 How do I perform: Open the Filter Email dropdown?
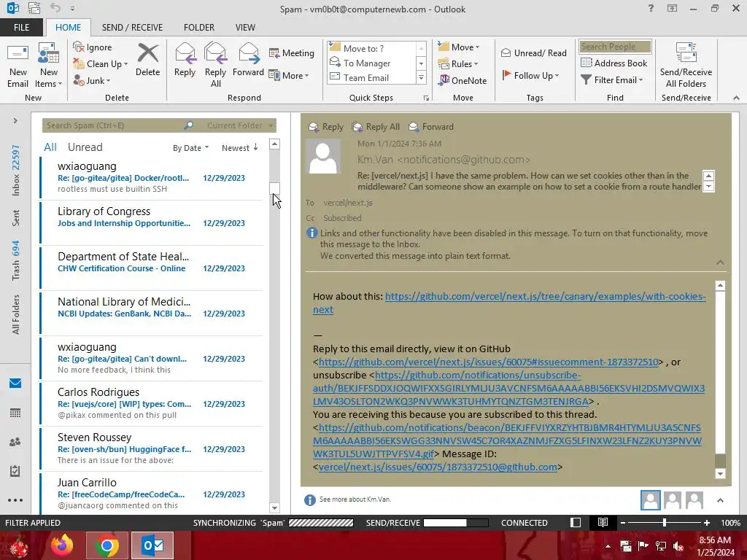612,80
